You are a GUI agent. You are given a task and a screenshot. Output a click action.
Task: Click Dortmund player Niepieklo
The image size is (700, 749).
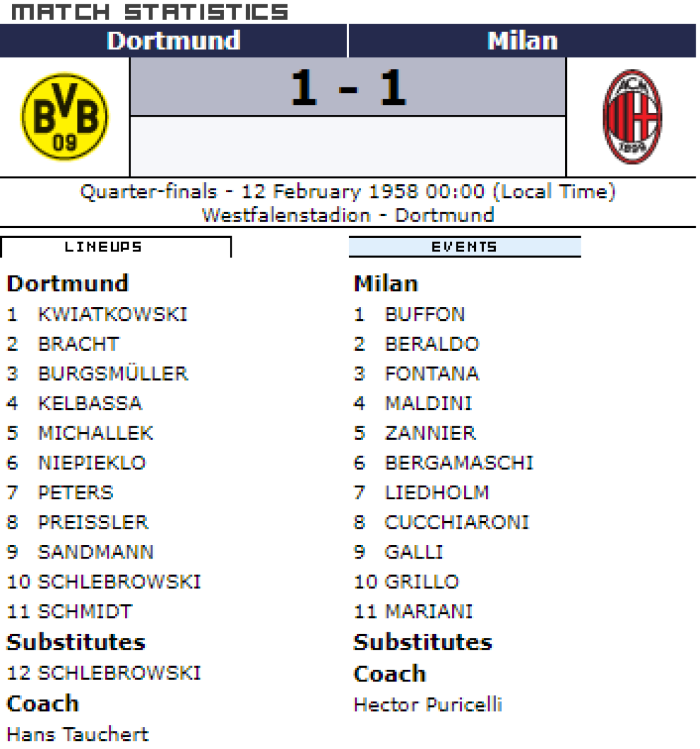click(x=92, y=463)
